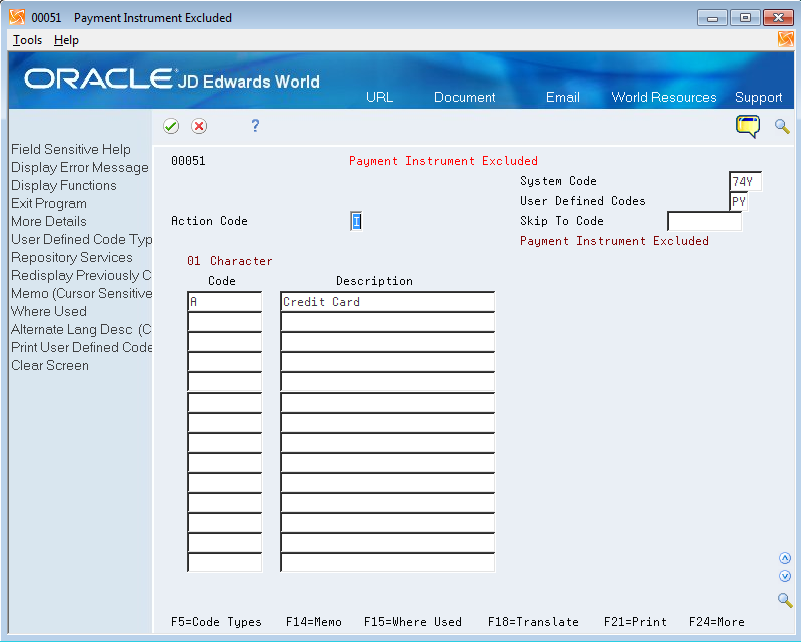
Task: Click the Support link in banner
Action: [x=759, y=97]
